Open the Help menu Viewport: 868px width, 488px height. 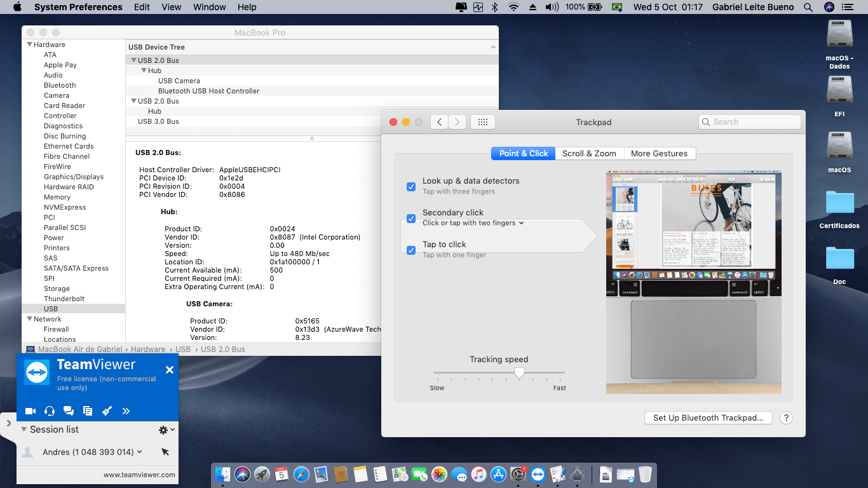pyautogui.click(x=247, y=7)
